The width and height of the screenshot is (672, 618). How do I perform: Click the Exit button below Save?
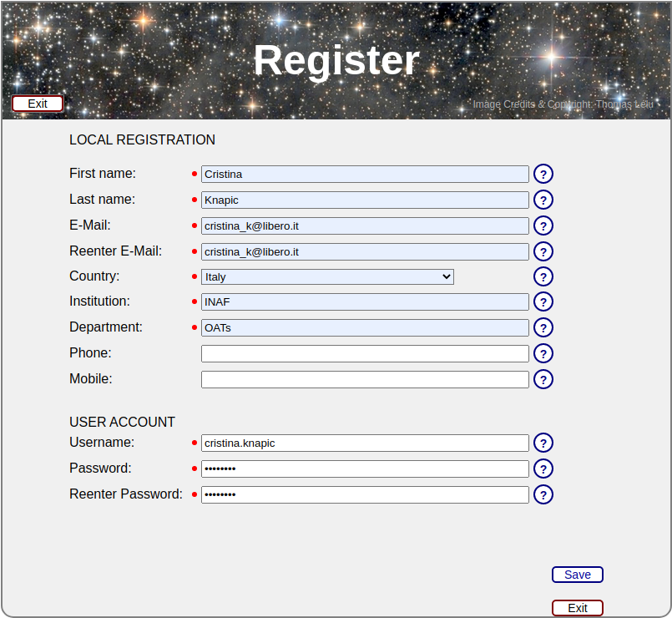577,608
